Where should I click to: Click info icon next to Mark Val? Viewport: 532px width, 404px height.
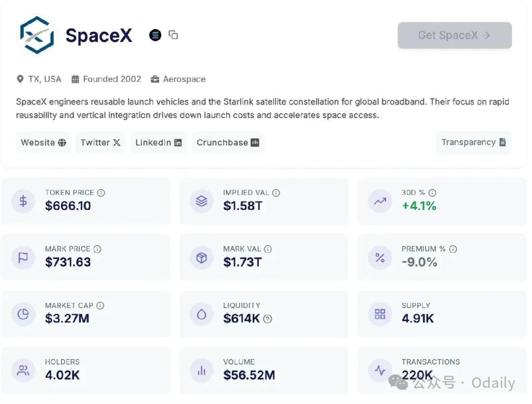267,249
